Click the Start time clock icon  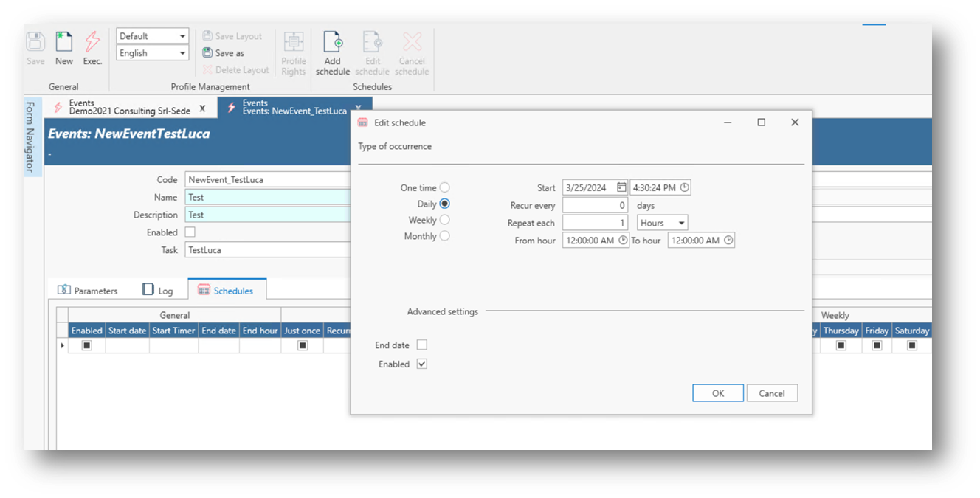pyautogui.click(x=684, y=187)
